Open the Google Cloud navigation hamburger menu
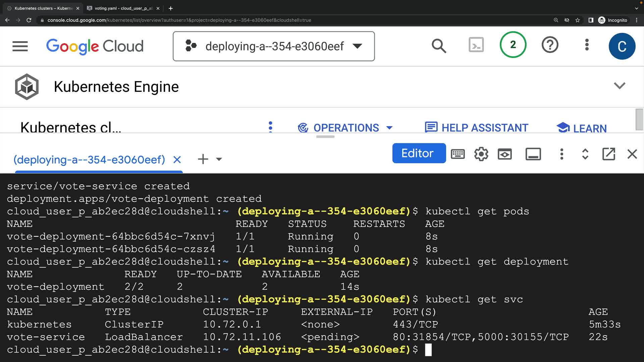 click(x=20, y=46)
